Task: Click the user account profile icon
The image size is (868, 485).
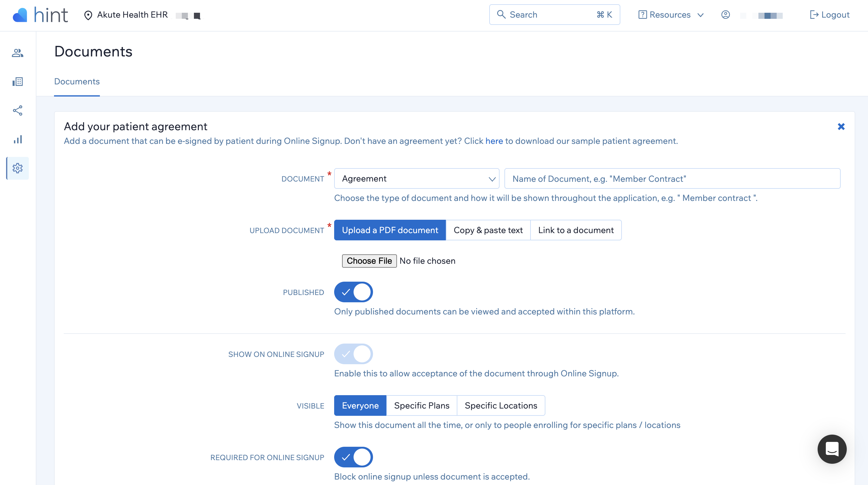Action: point(725,15)
